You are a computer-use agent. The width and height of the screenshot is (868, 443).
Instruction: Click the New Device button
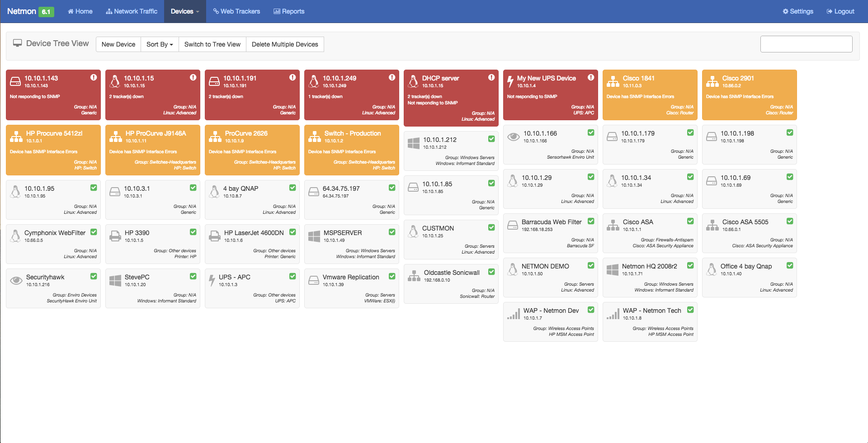tap(118, 44)
